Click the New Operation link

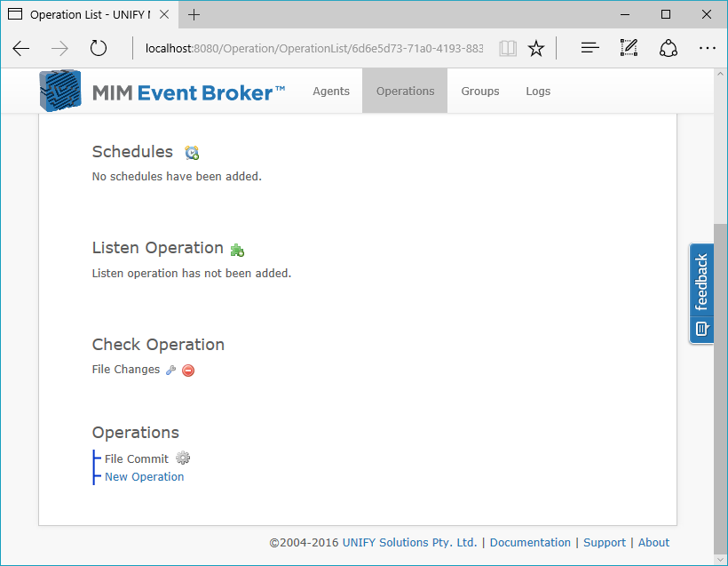click(x=145, y=477)
